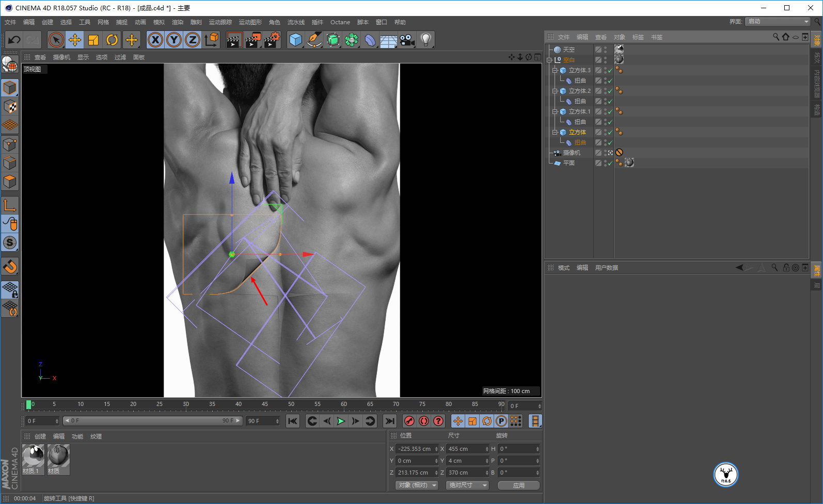Render to Picture Viewer

point(253,40)
